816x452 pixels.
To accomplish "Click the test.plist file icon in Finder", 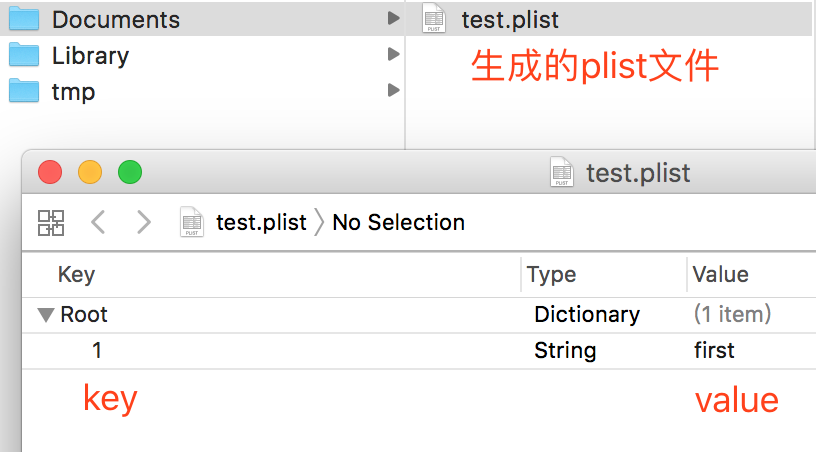I will tap(433, 19).
